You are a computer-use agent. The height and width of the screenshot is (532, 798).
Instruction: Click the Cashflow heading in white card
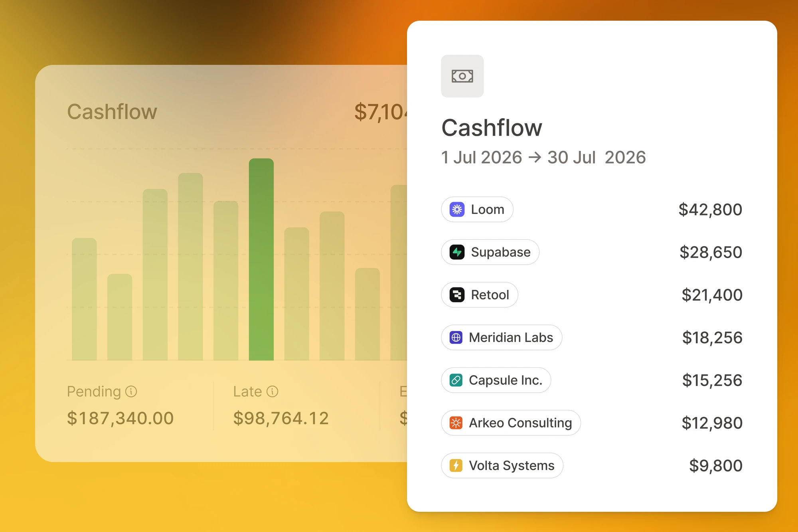[x=492, y=128]
